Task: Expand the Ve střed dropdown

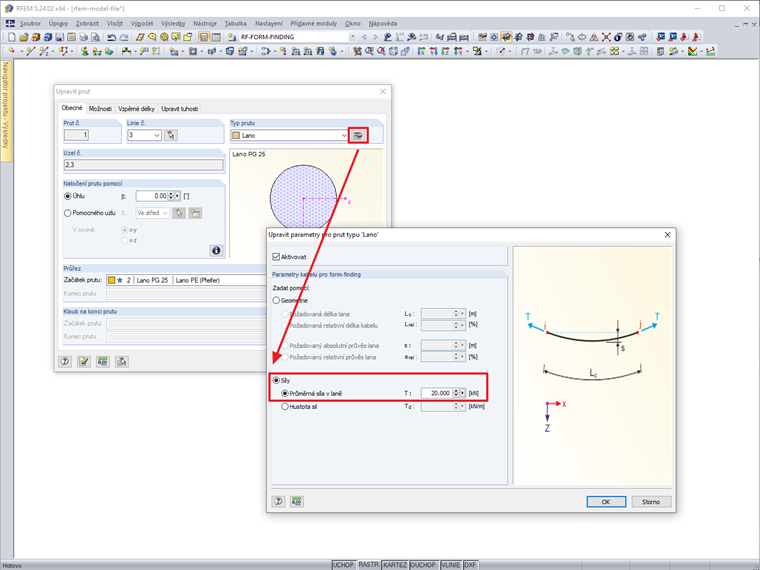Action: coord(165,213)
